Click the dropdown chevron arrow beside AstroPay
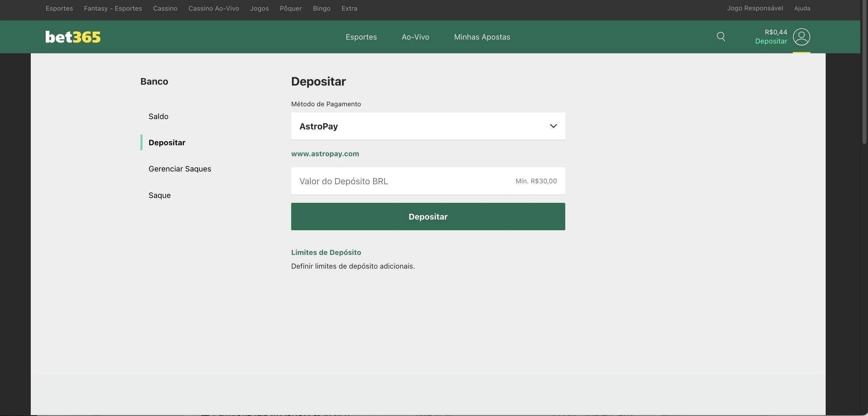 (x=553, y=126)
